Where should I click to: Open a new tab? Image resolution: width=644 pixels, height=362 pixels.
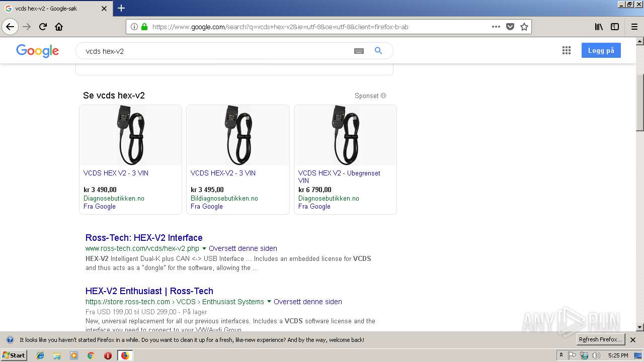click(121, 8)
